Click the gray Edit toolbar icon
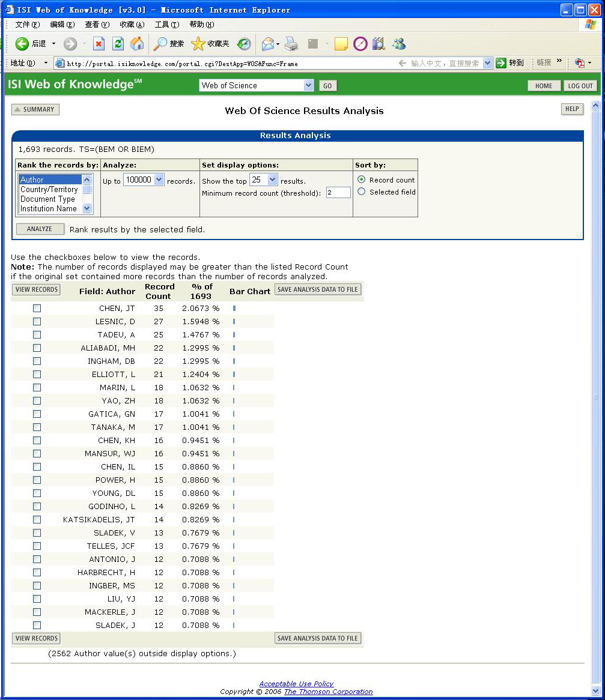Screen dimensions: 605x700 coord(313,44)
